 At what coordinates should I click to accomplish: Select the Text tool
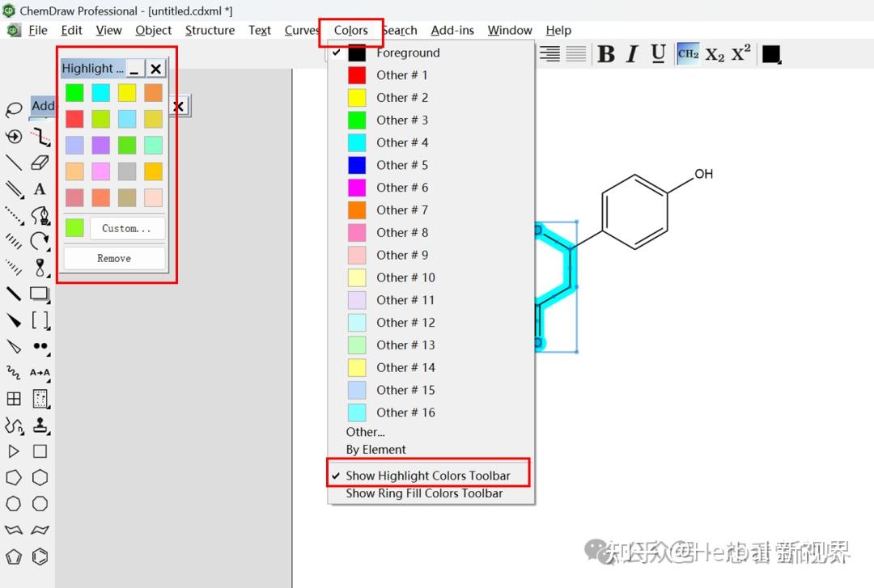tap(40, 188)
